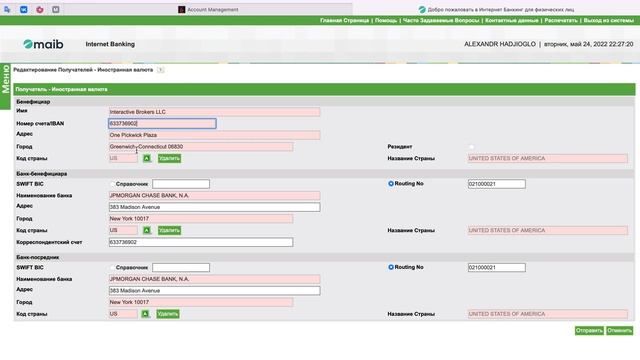Select Routing No radio under Банк-посредник
The image size is (640, 360).
coord(391,267)
